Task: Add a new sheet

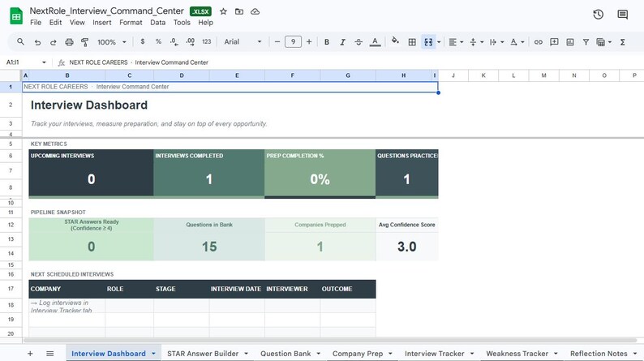Action: tap(30, 354)
